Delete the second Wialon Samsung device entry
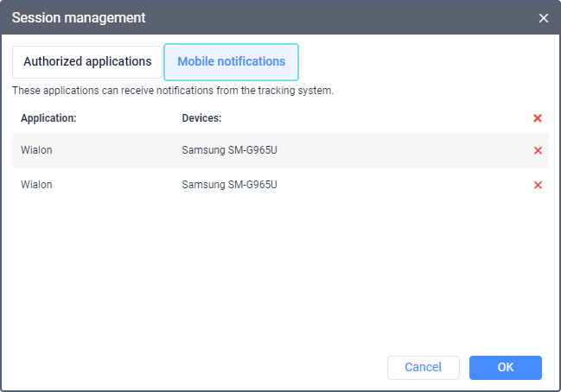This screenshot has height=392, width=561. [x=538, y=185]
